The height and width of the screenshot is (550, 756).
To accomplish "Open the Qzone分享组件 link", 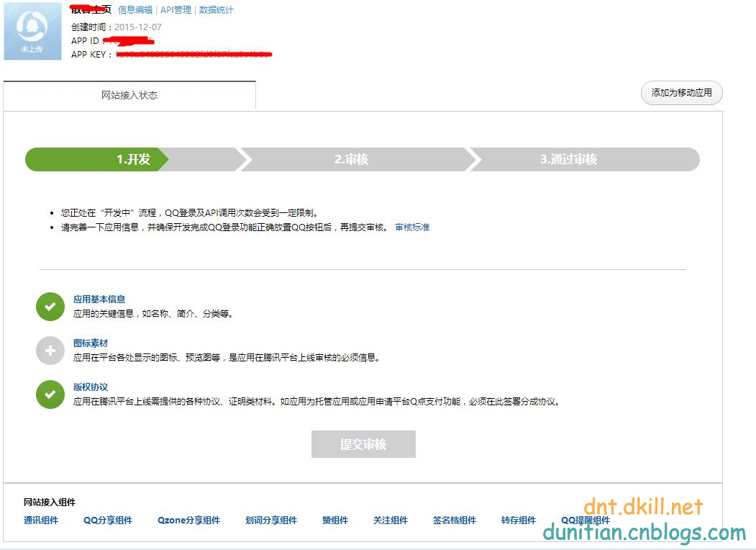I will tap(189, 520).
